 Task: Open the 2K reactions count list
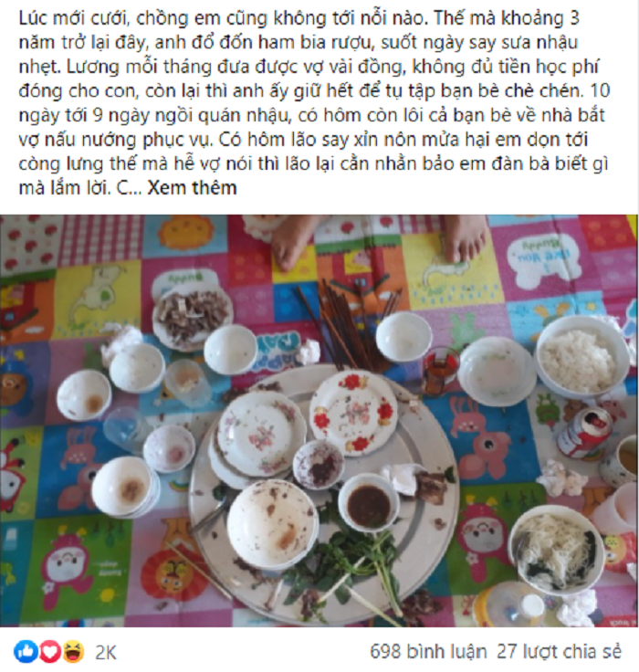pyautogui.click(x=105, y=652)
